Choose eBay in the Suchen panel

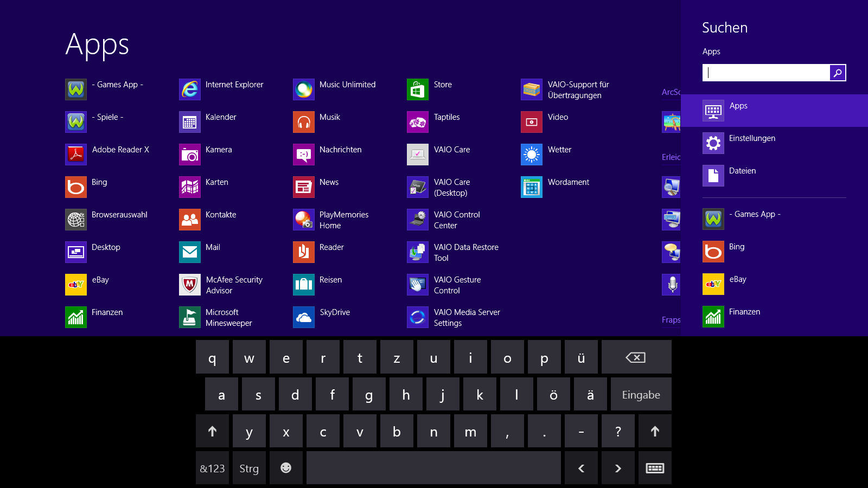pos(774,284)
